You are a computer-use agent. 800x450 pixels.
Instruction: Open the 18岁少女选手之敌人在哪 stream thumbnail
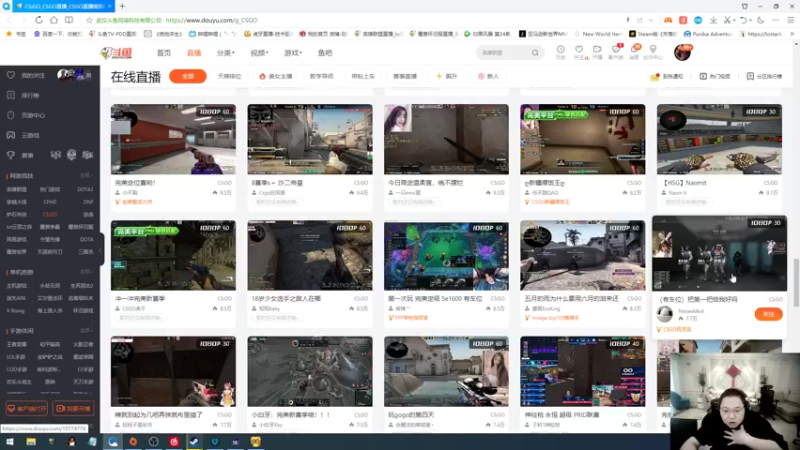coord(310,255)
